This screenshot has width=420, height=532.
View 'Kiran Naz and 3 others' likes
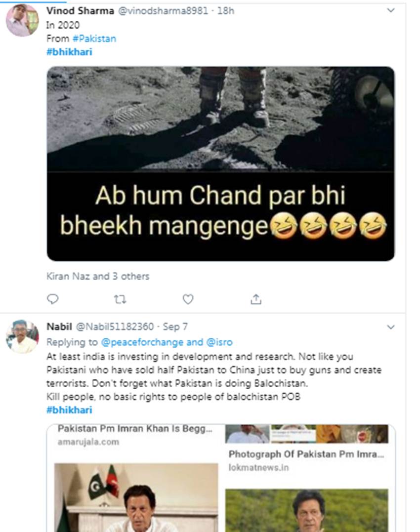pyautogui.click(x=98, y=276)
